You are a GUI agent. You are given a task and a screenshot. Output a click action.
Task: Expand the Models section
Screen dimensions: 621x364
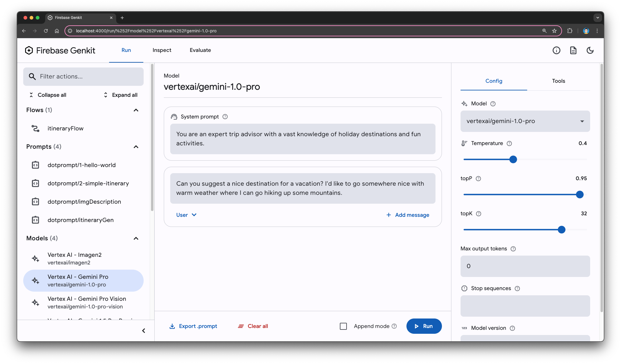pyautogui.click(x=137, y=238)
